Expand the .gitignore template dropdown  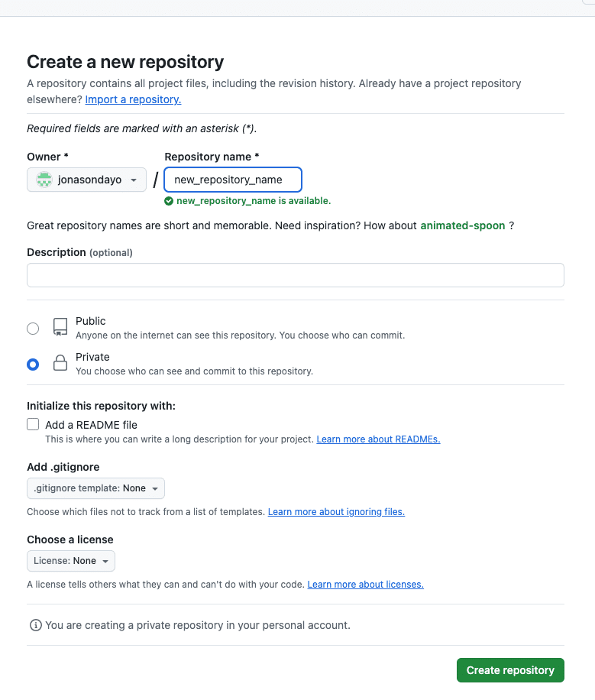[95, 488]
